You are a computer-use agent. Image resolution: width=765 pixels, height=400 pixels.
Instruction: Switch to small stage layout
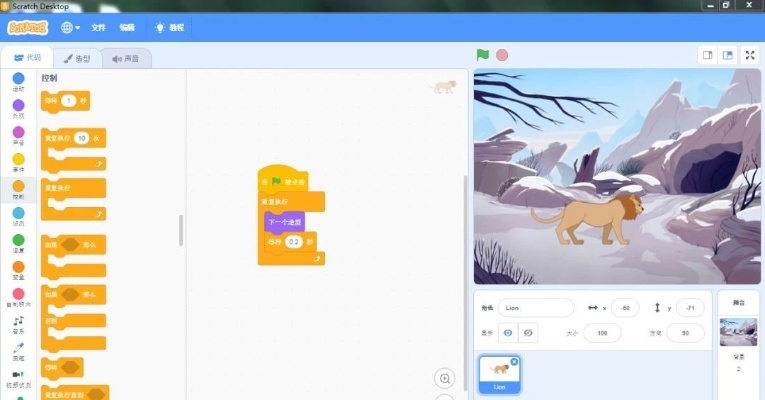[707, 55]
